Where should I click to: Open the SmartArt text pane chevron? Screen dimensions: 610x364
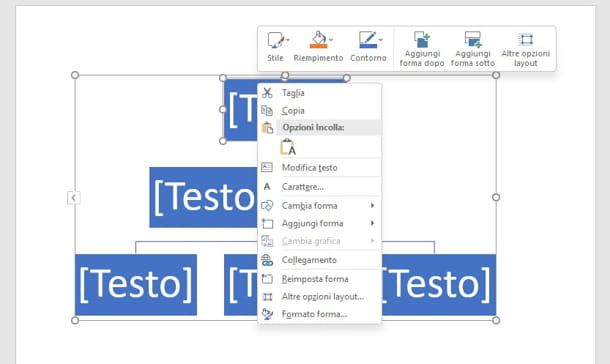tap(74, 198)
